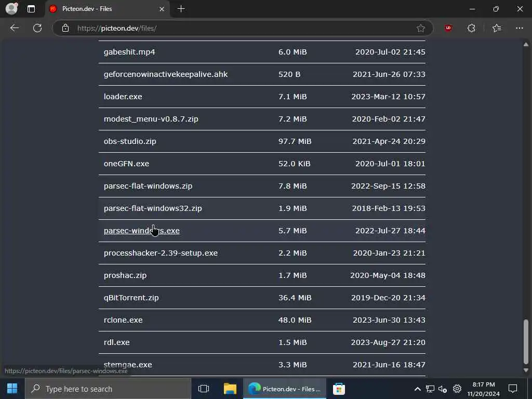Open the Favorites list icon
Screen dimensions: 532x399
497,28
